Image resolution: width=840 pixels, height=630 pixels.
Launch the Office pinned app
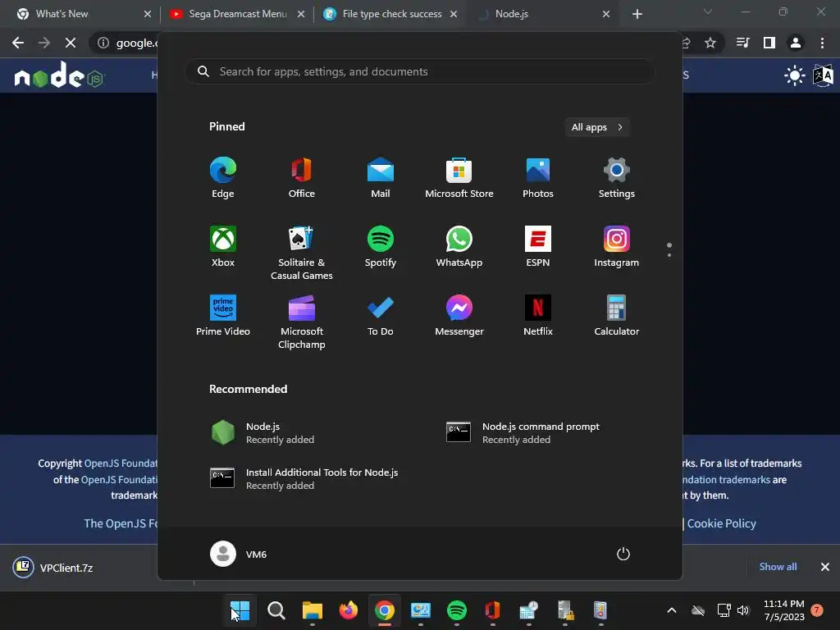coord(302,178)
